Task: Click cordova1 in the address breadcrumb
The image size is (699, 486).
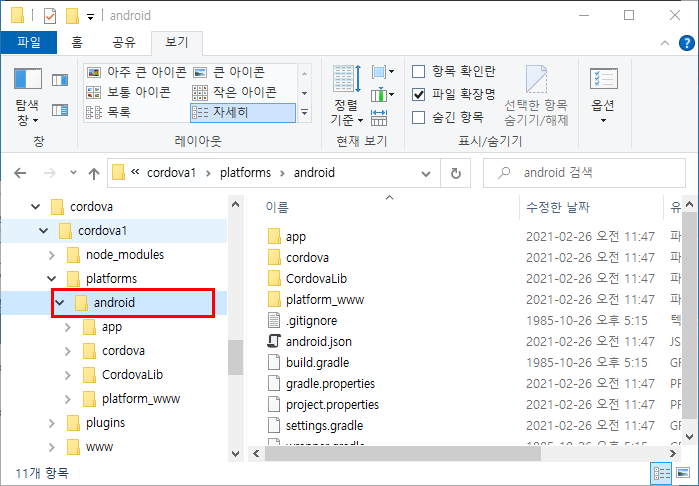Action: point(172,173)
